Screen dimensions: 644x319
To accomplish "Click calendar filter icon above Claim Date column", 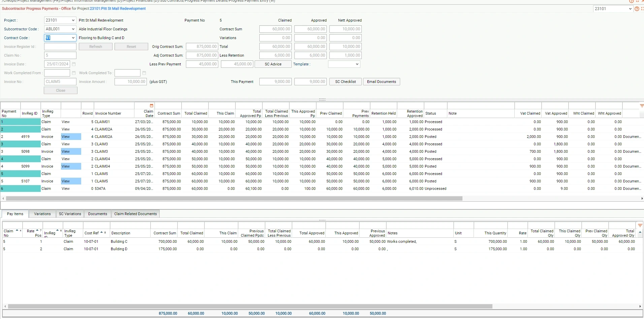I will click(152, 106).
